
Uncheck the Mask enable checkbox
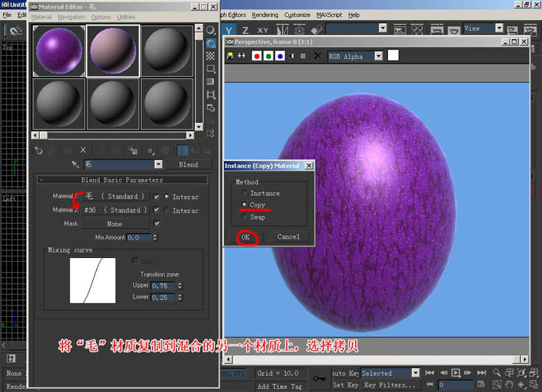[x=156, y=224]
